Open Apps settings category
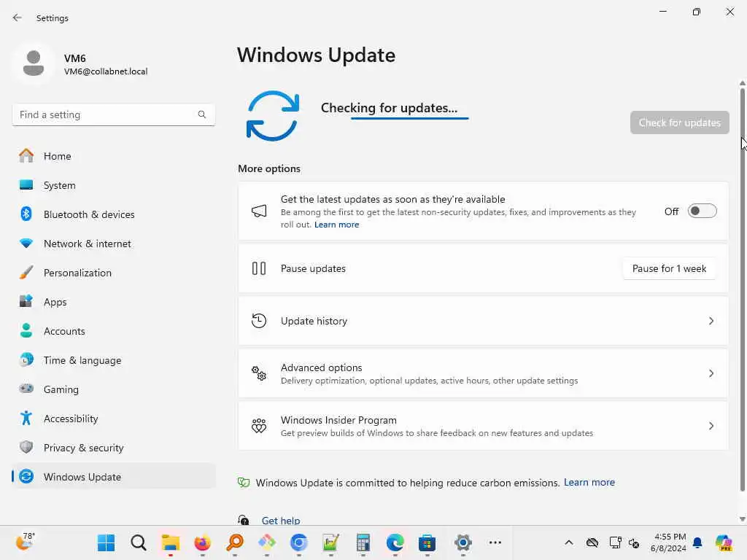 click(x=114, y=302)
